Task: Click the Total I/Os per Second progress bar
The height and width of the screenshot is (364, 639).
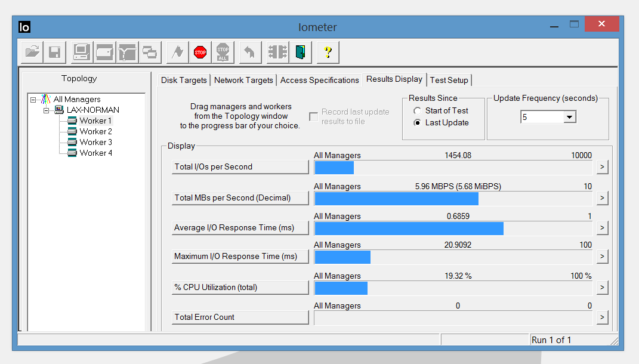Action: 453,168
